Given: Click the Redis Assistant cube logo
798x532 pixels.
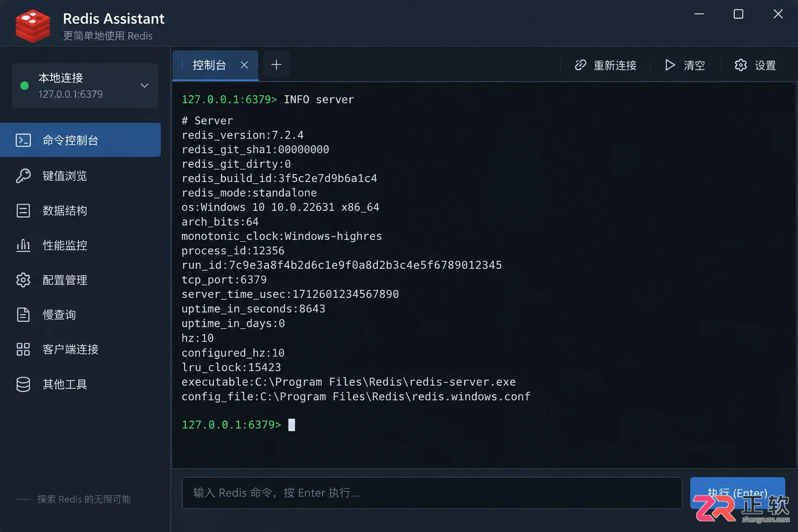Looking at the screenshot, I should click(33, 25).
